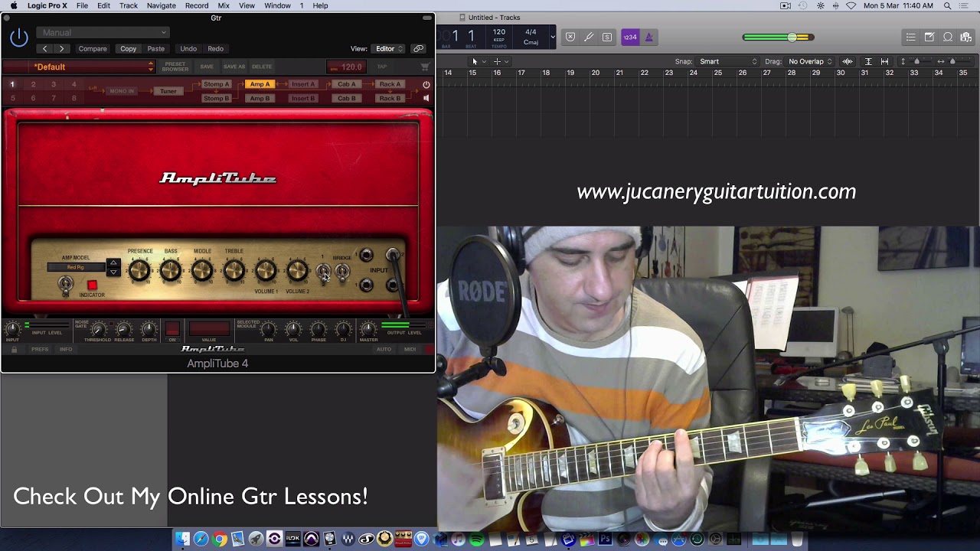This screenshot has width=980, height=551.
Task: Click the horizontal auto zoom button
Action: pyautogui.click(x=884, y=61)
